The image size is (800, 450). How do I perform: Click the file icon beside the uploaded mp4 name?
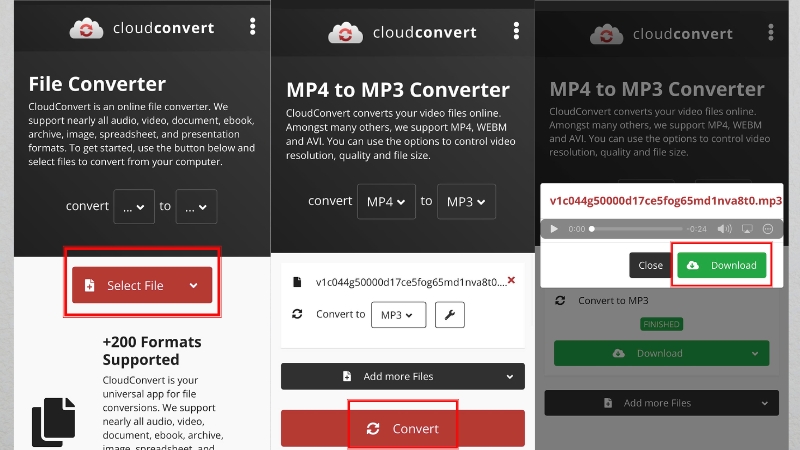297,282
